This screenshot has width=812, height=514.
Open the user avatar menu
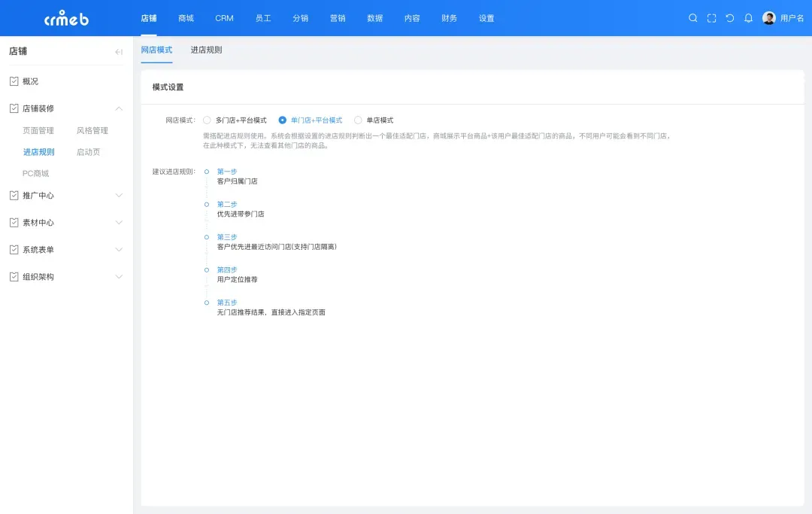[x=769, y=18]
